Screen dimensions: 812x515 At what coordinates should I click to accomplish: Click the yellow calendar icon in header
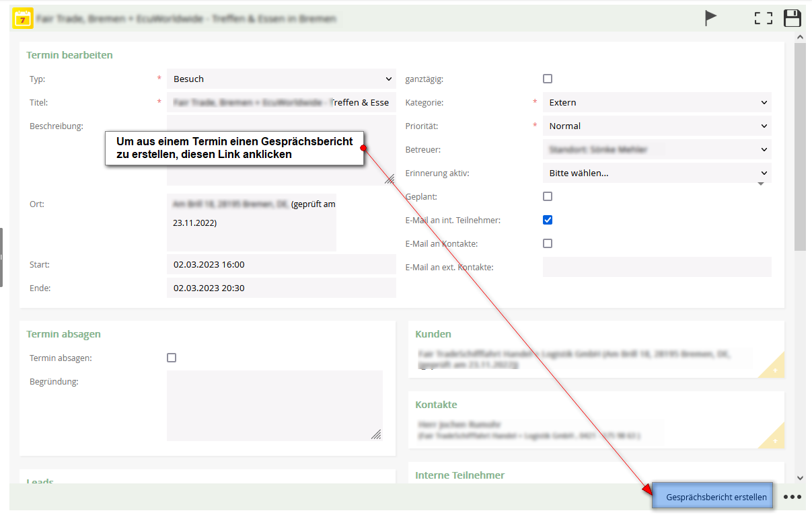23,18
